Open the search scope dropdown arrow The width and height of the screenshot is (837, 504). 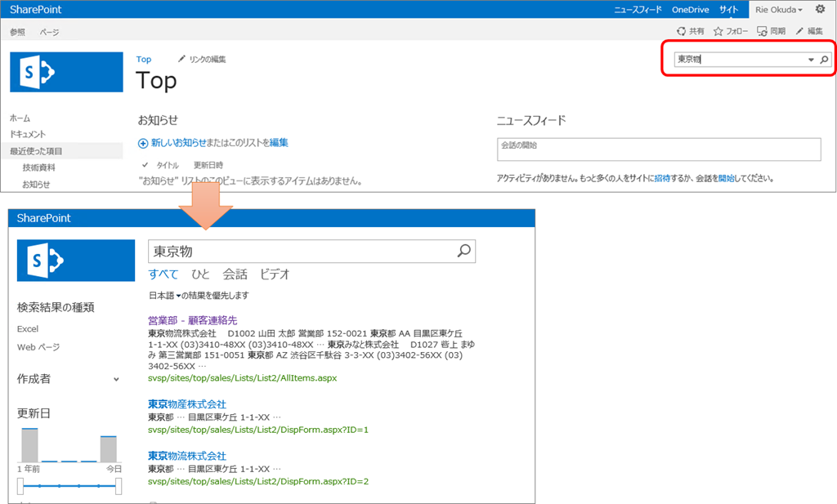(811, 60)
